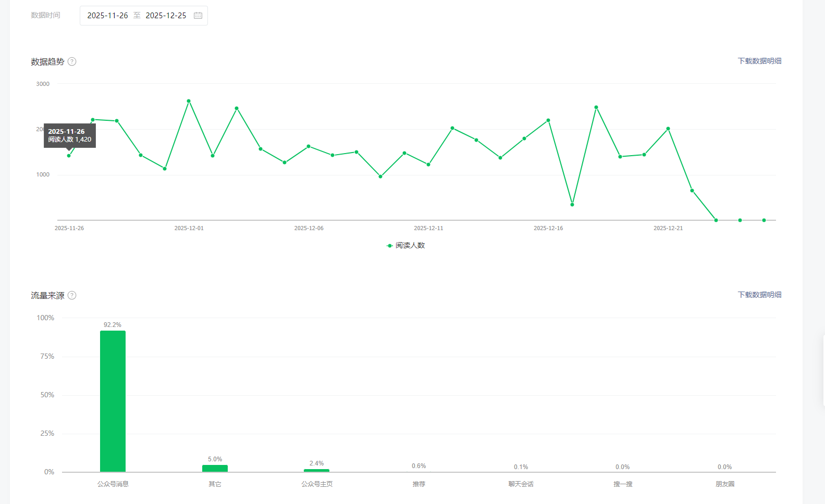Click the lowest dip point after 2025-12-16
825x504 pixels.
pos(572,205)
